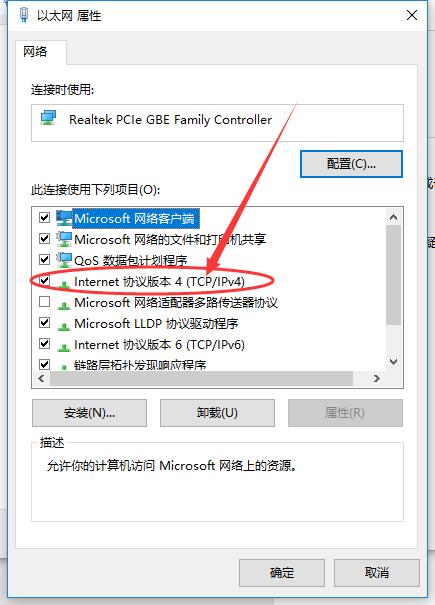435x605 pixels.
Task: Switch to the 网络 tab
Action: [35, 51]
